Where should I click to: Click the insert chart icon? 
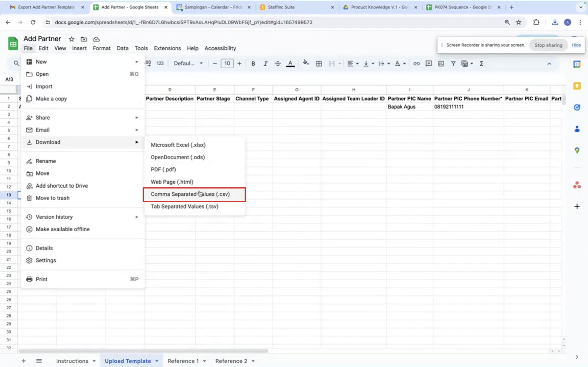coord(441,64)
